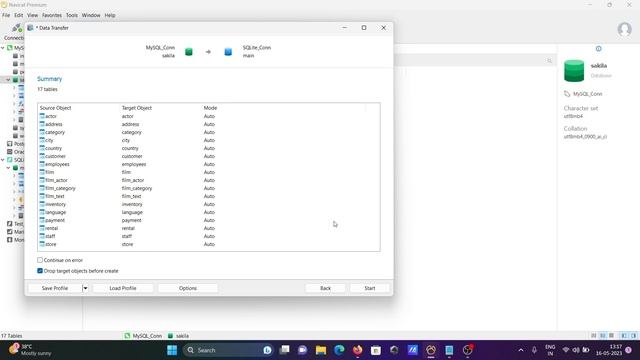
Task: Open Windows Start menu
Action: coord(172,350)
